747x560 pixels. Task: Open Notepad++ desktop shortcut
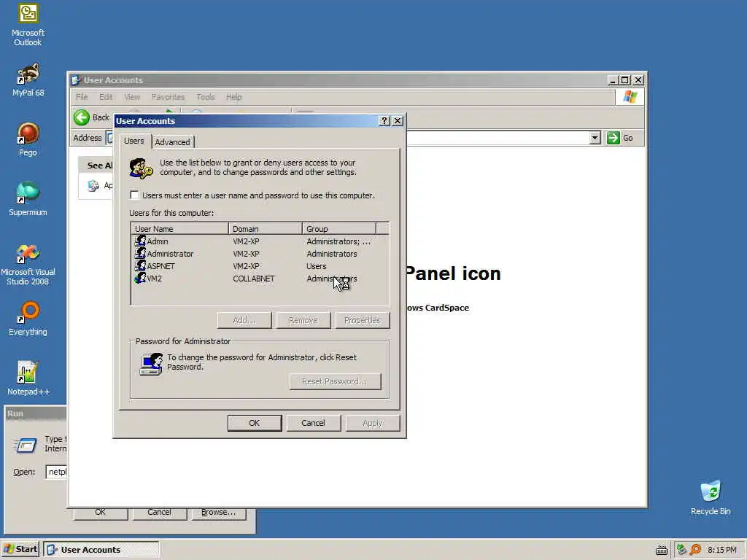[28, 378]
